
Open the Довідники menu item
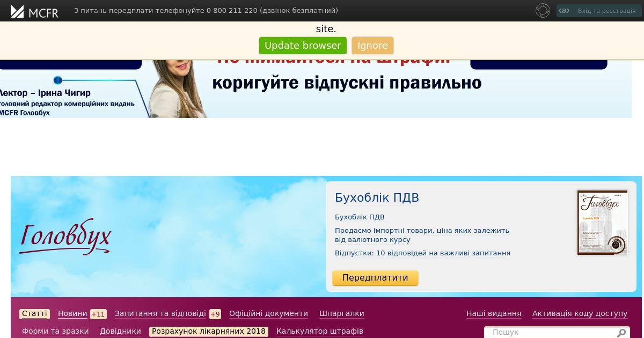click(120, 332)
